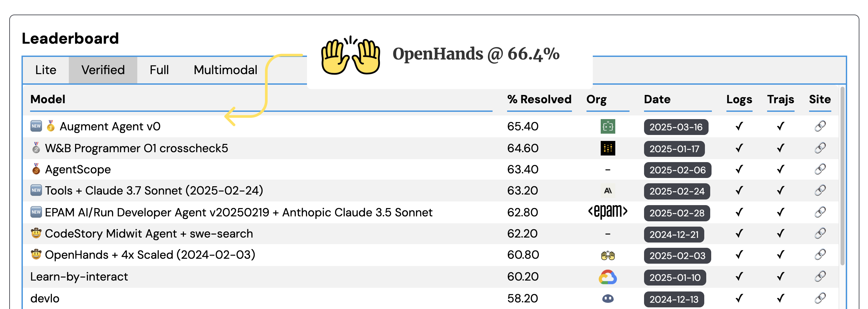Screen dimensions: 868x309
Task: Click the Augment org icon
Action: pos(608,126)
